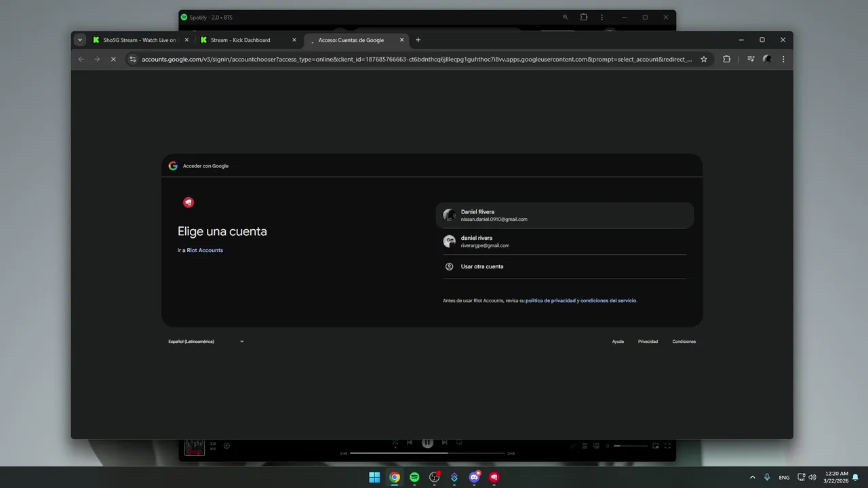Viewport: 868px width, 488px height.
Task: Open the Ayuda footer link
Action: [618, 342]
